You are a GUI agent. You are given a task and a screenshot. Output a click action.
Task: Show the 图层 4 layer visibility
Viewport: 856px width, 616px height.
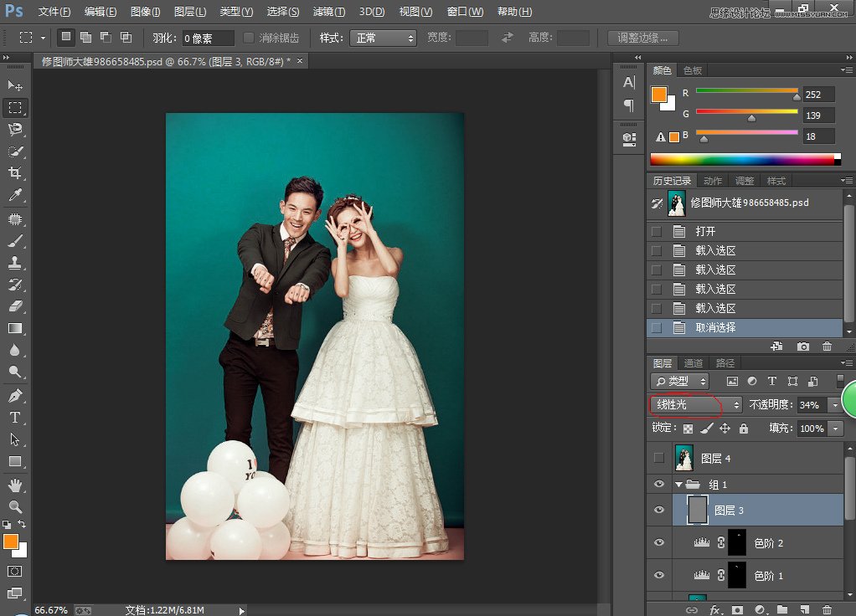pos(660,458)
